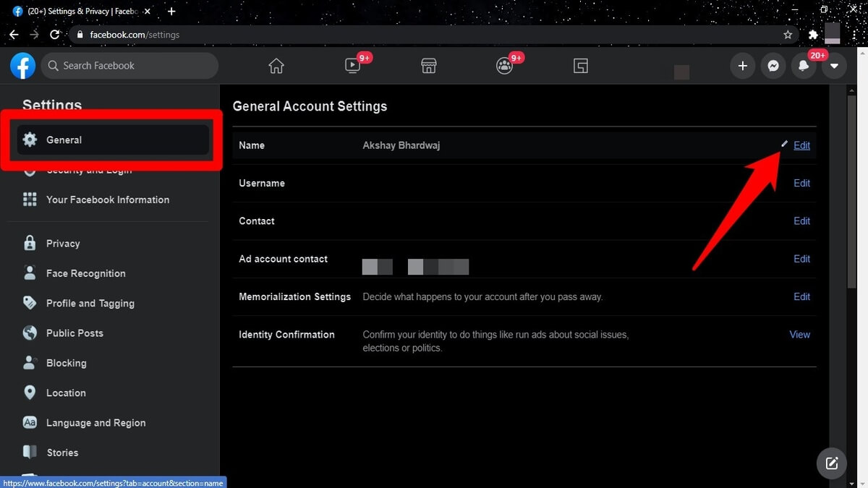Click the Search Facebook input field

pyautogui.click(x=130, y=66)
